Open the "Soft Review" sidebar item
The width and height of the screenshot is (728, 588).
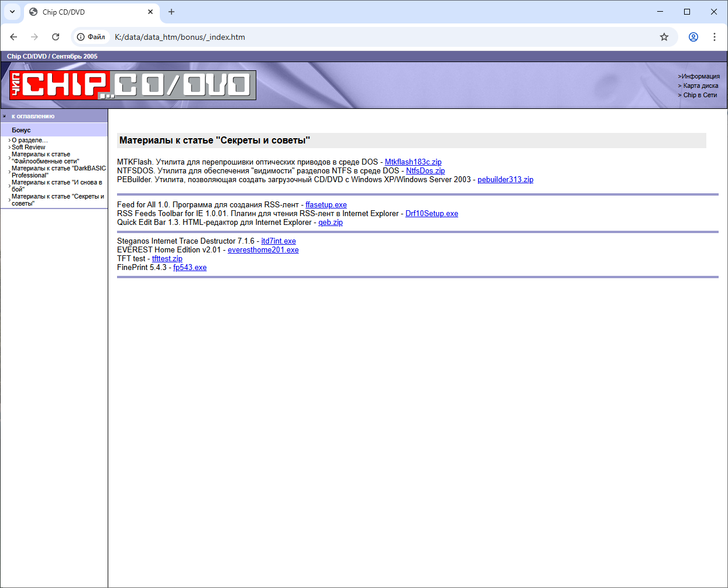29,147
